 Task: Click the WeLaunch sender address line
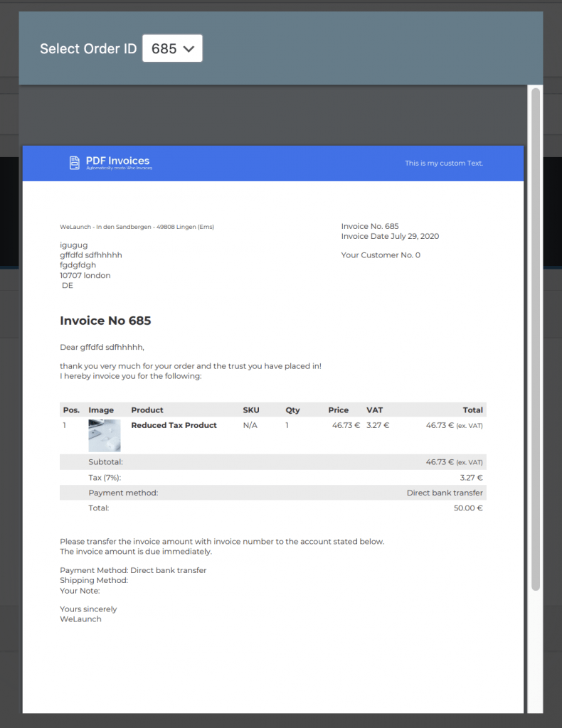[x=137, y=227]
